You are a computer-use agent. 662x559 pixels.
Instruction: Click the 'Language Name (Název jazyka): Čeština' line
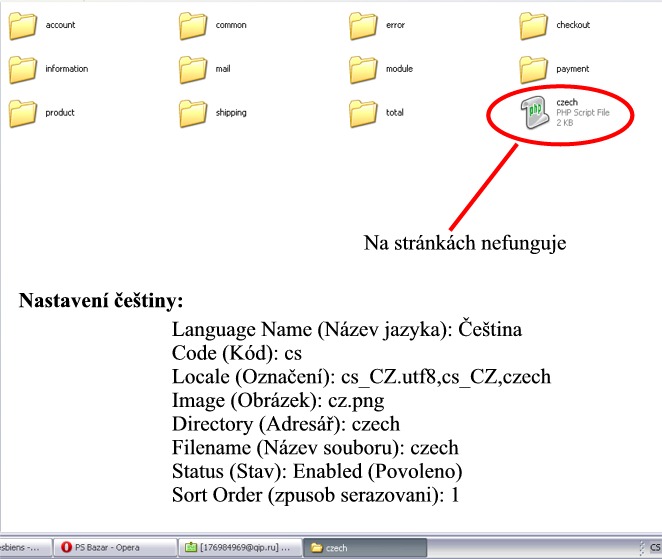347,330
